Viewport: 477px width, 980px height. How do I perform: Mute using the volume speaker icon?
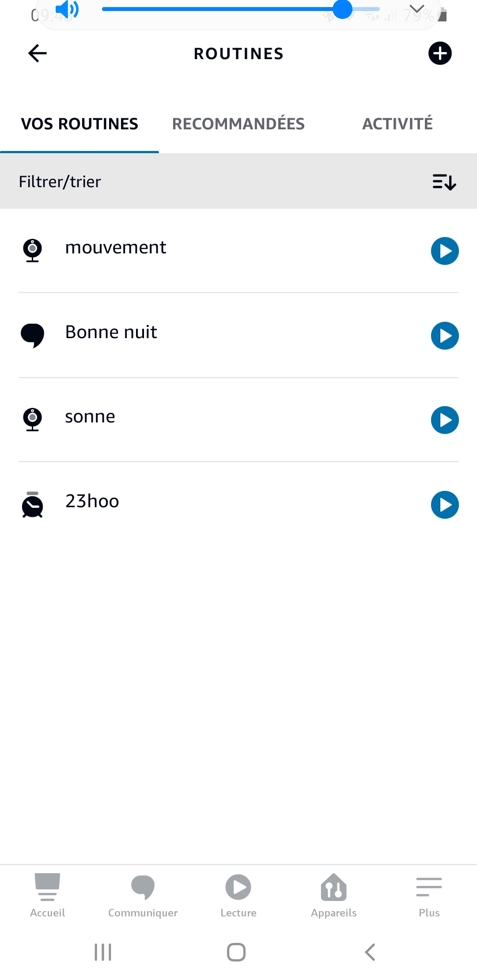[67, 9]
